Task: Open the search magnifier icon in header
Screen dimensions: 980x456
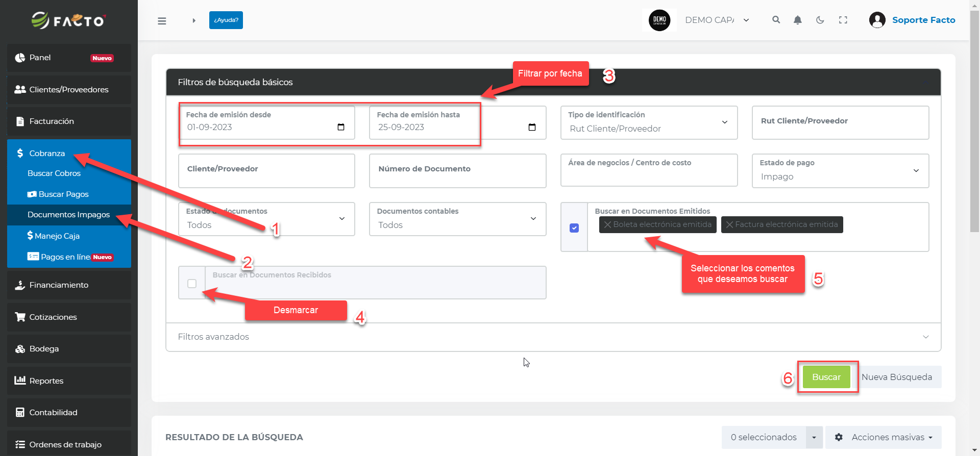Action: tap(776, 20)
